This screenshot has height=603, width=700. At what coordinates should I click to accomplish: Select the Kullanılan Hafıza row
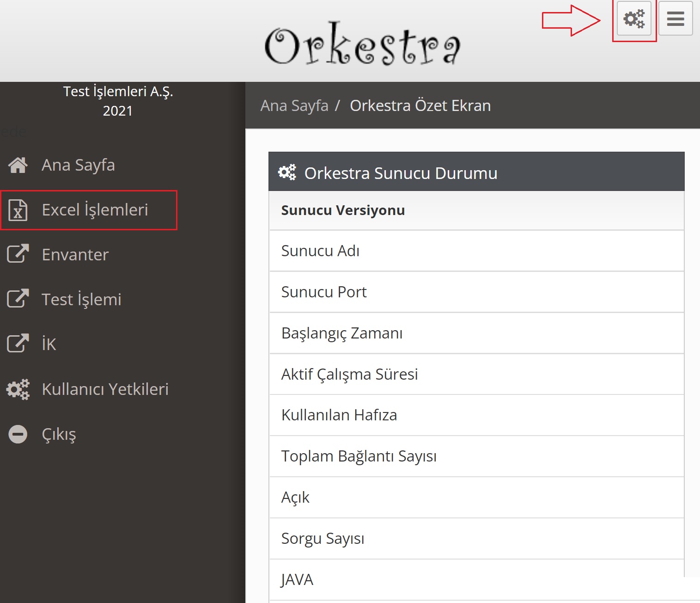coord(476,415)
